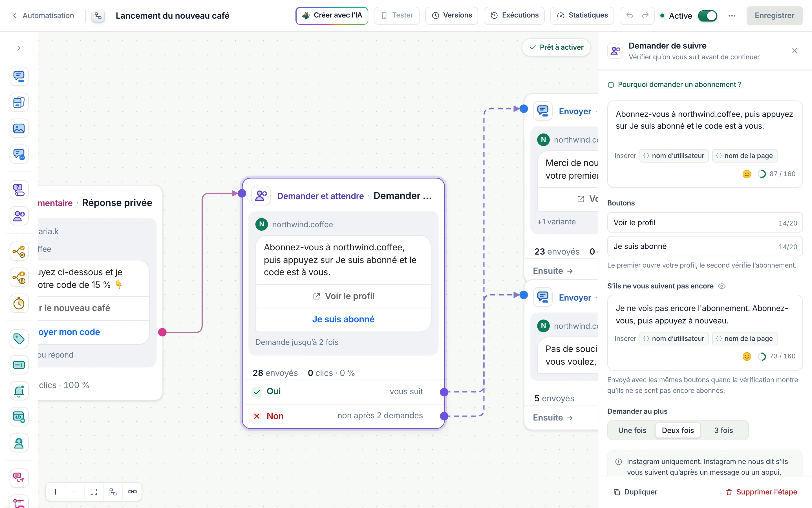This screenshot has height=508, width=812.
Task: Select the A/B split step icon
Action: [x=19, y=277]
